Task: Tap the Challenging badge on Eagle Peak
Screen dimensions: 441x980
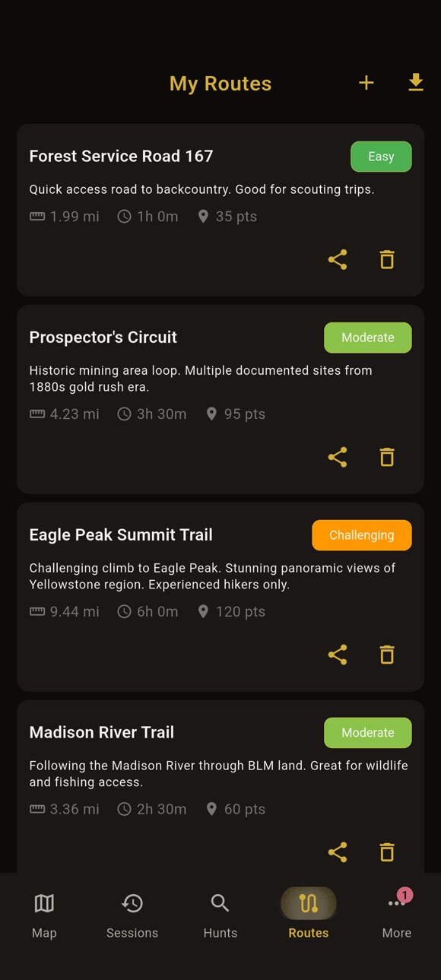Action: pyautogui.click(x=362, y=534)
